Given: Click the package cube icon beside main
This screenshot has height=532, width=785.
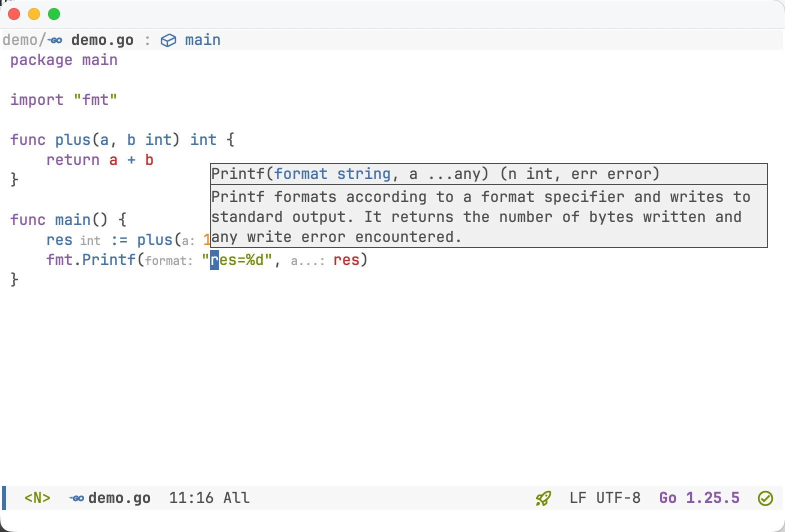Looking at the screenshot, I should click(168, 40).
